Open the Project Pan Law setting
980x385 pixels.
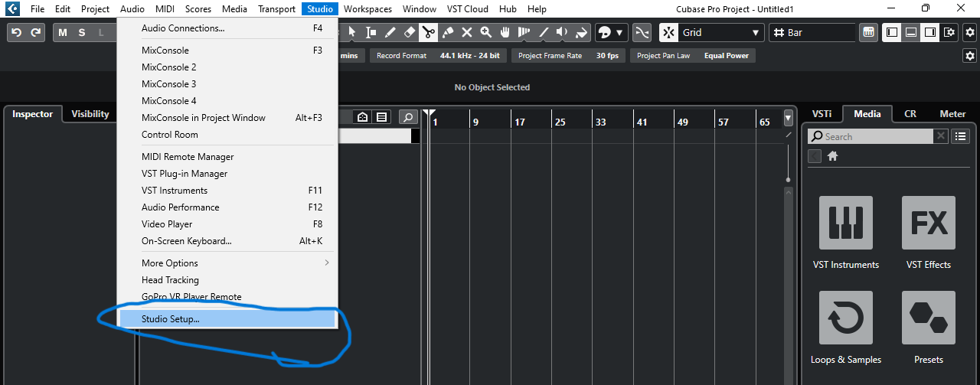pyautogui.click(x=693, y=56)
